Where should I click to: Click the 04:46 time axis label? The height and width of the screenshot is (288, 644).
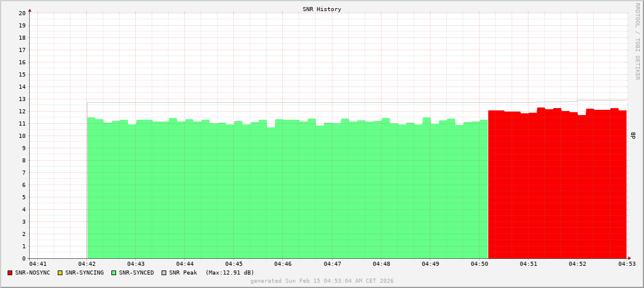pos(283,265)
